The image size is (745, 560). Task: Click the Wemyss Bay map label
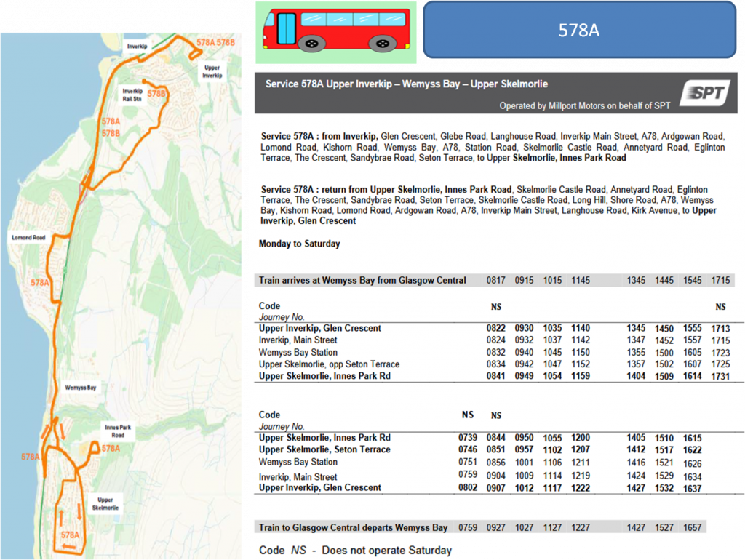(80, 388)
